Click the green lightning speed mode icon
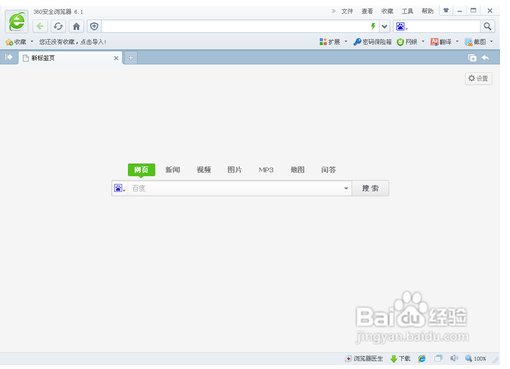The width and height of the screenshot is (510, 369). click(x=373, y=26)
